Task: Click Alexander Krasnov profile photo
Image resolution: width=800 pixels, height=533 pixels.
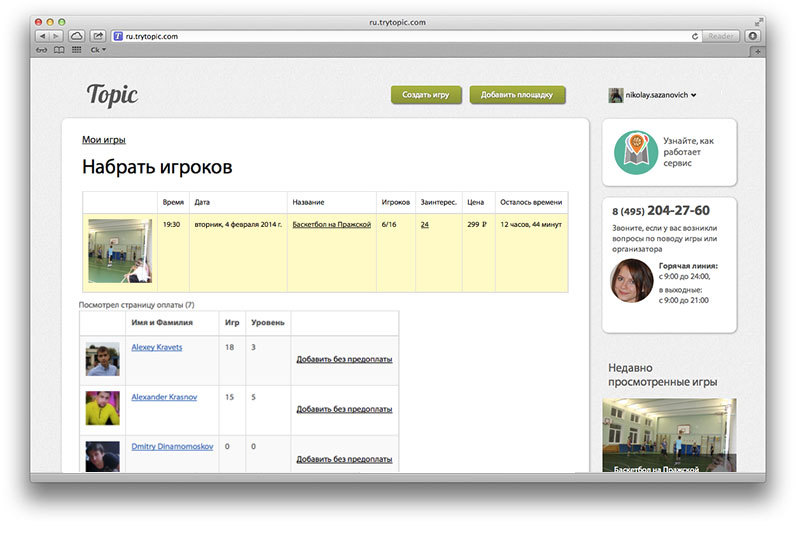Action: coord(103,408)
